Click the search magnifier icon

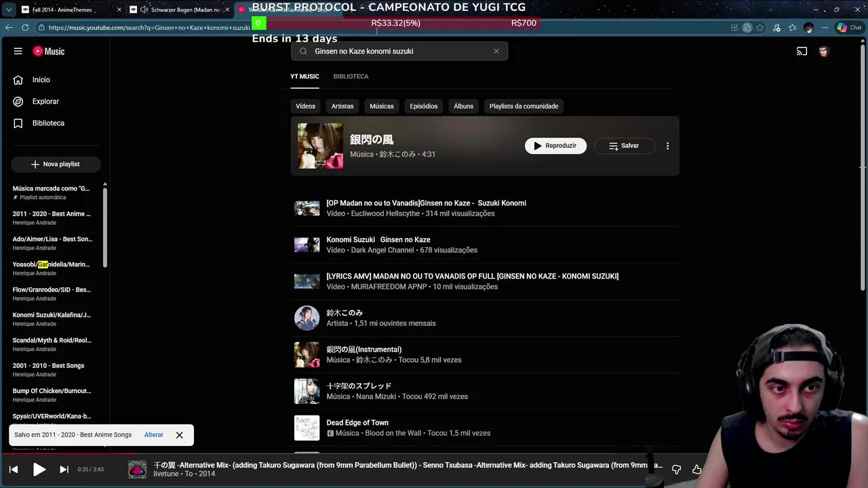pyautogui.click(x=303, y=52)
